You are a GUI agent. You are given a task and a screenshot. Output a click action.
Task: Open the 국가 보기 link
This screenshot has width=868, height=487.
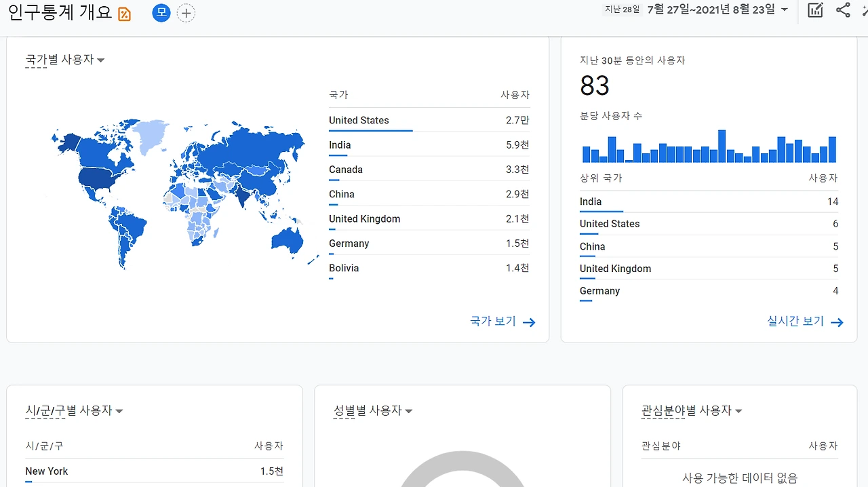point(502,322)
